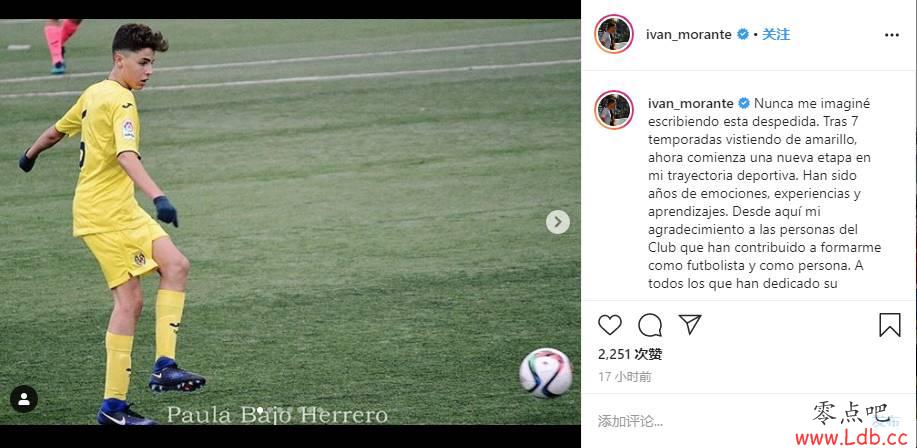The width and height of the screenshot is (917, 448).
Task: Click the verified badge in header
Action: (x=743, y=35)
